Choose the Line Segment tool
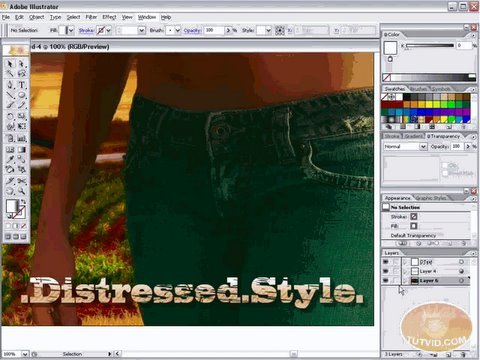Screen dimensions: 480x360 click(x=10, y=95)
